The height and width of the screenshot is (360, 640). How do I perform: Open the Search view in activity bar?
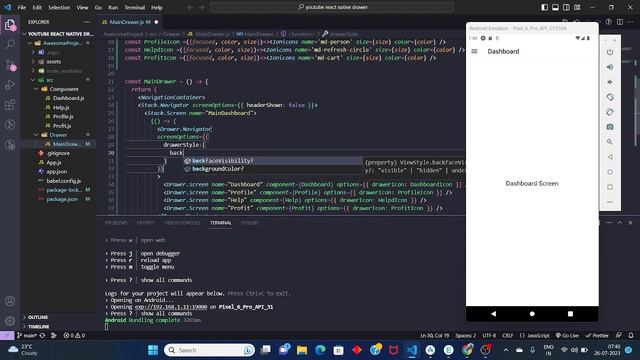pos(10,44)
